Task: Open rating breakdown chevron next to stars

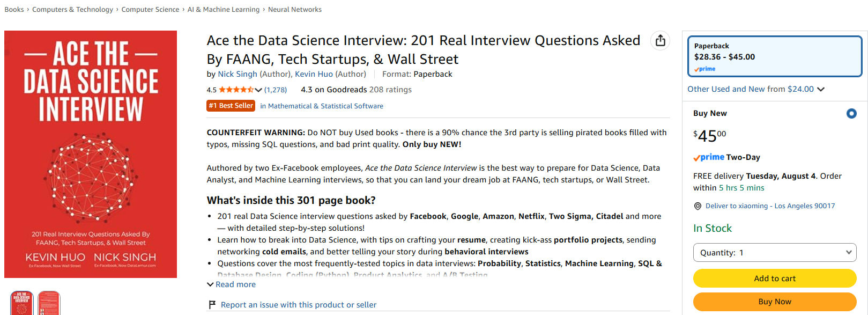Action: tap(258, 90)
